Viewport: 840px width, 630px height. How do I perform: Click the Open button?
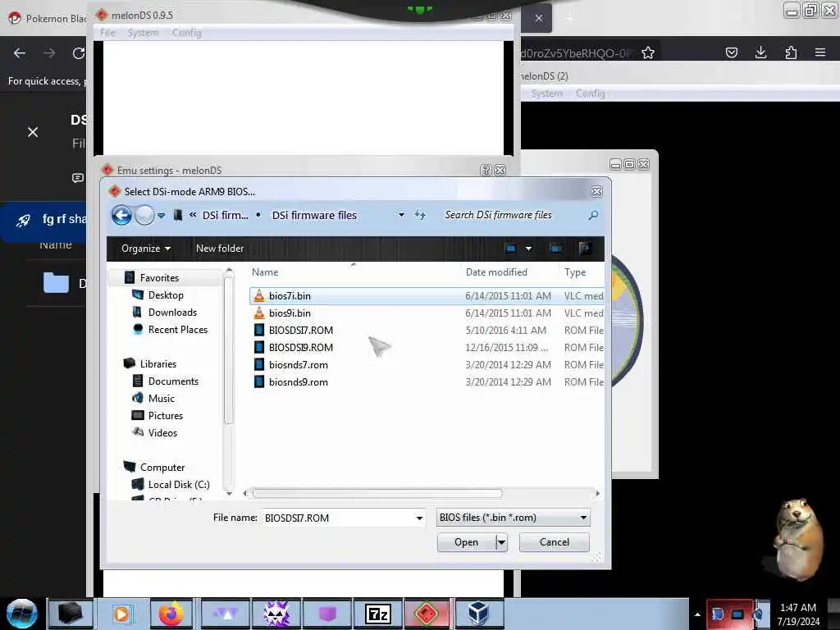point(467,542)
